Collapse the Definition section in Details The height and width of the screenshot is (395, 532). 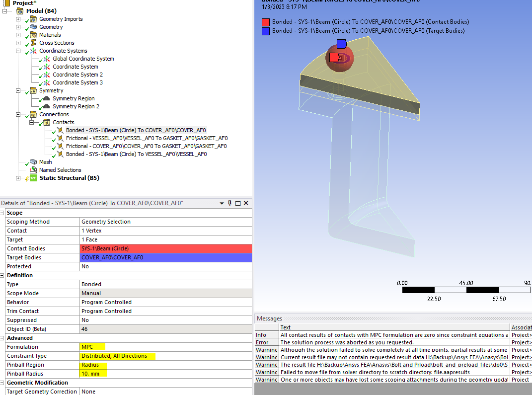pos(2,276)
